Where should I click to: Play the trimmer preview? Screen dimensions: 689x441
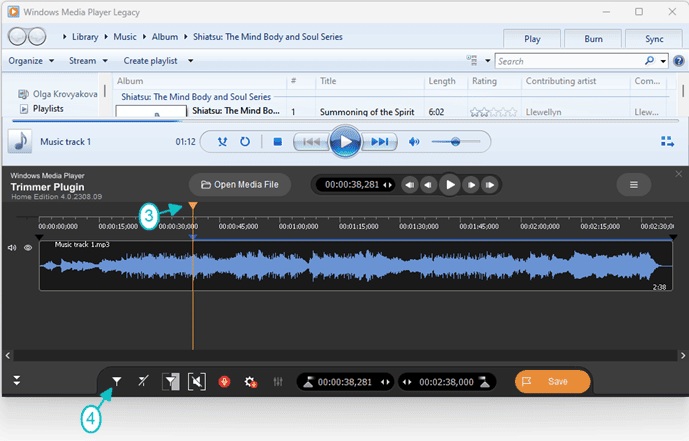tap(450, 185)
